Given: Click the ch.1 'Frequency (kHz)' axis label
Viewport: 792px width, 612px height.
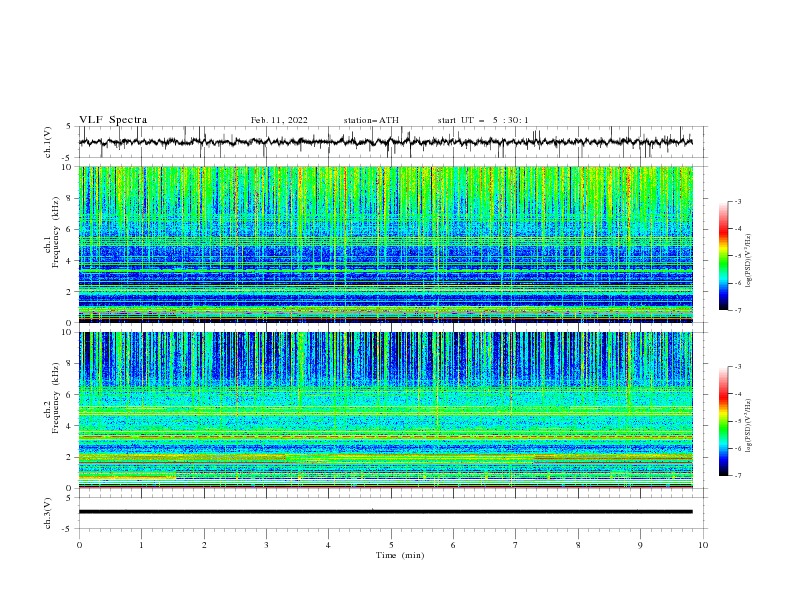Looking at the screenshot, I should pos(56,233).
